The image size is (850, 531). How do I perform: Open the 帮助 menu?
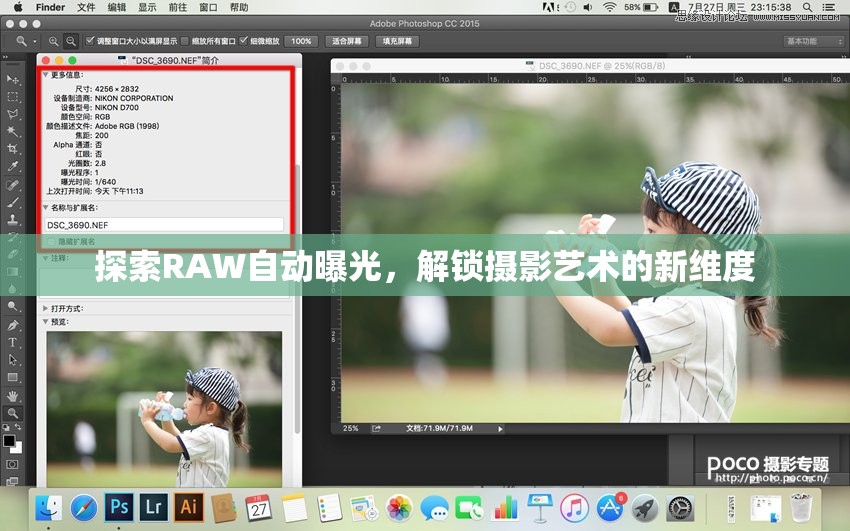(239, 7)
